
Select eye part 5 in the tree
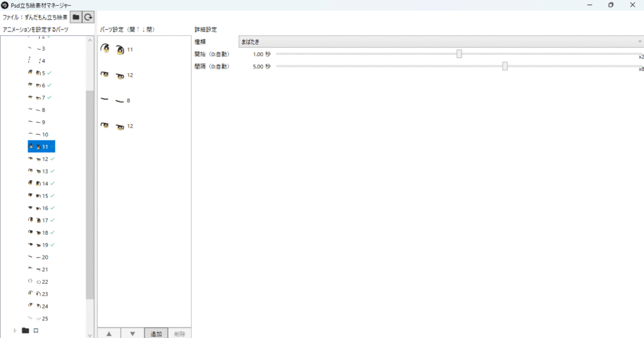point(43,73)
